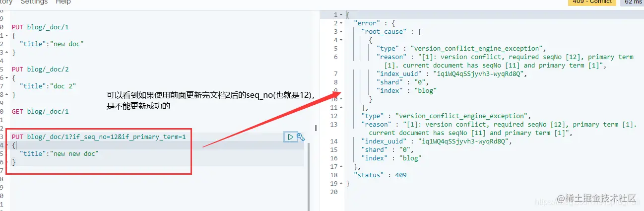This screenshot has height=211, width=644.
Task: Place cursor on "PUT blog/_doc/1" request line
Action: pyautogui.click(x=40, y=27)
